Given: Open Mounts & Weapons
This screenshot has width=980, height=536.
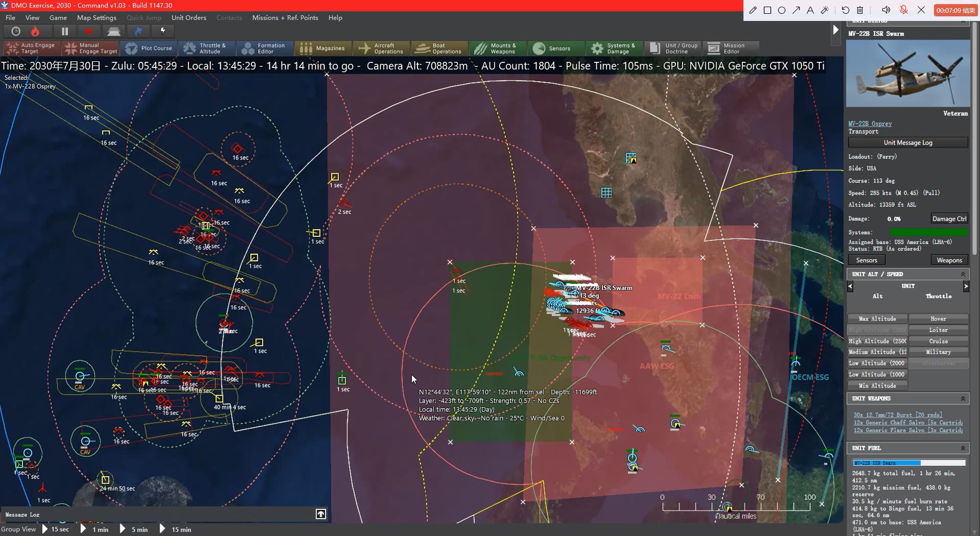Looking at the screenshot, I should [x=498, y=48].
